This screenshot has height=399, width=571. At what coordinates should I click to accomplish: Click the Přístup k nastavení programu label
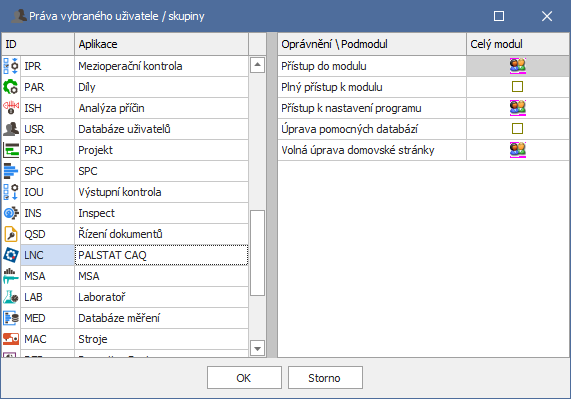[351, 108]
